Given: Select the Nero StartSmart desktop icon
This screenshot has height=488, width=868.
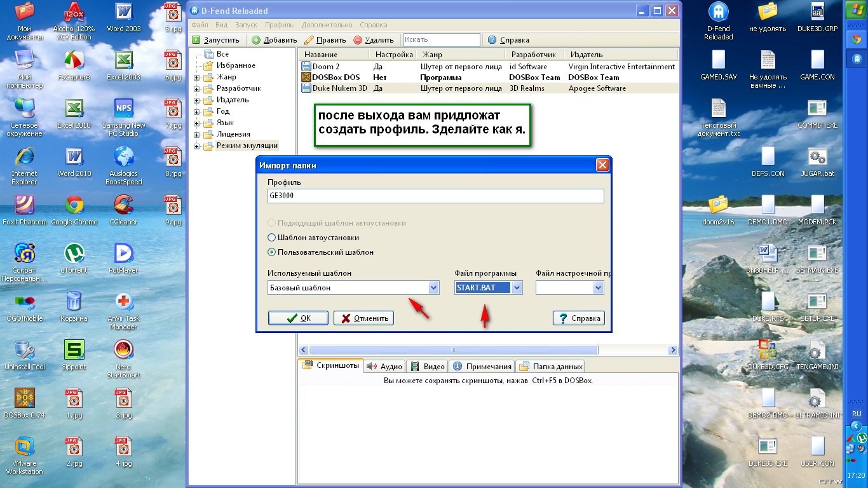Looking at the screenshot, I should click(x=123, y=359).
